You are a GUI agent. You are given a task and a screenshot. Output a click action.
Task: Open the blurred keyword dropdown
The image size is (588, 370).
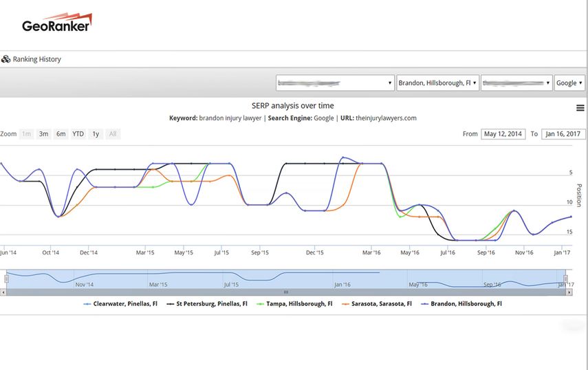335,83
